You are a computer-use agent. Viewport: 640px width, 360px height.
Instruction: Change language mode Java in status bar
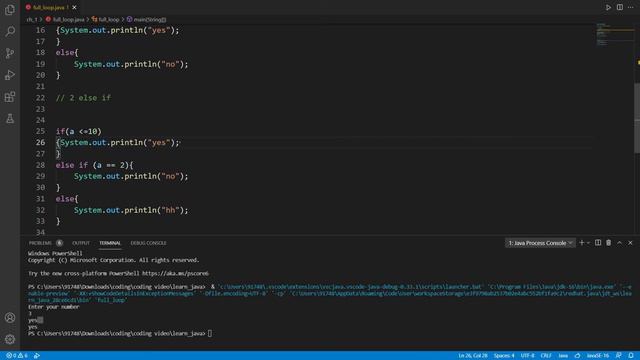pos(563,356)
